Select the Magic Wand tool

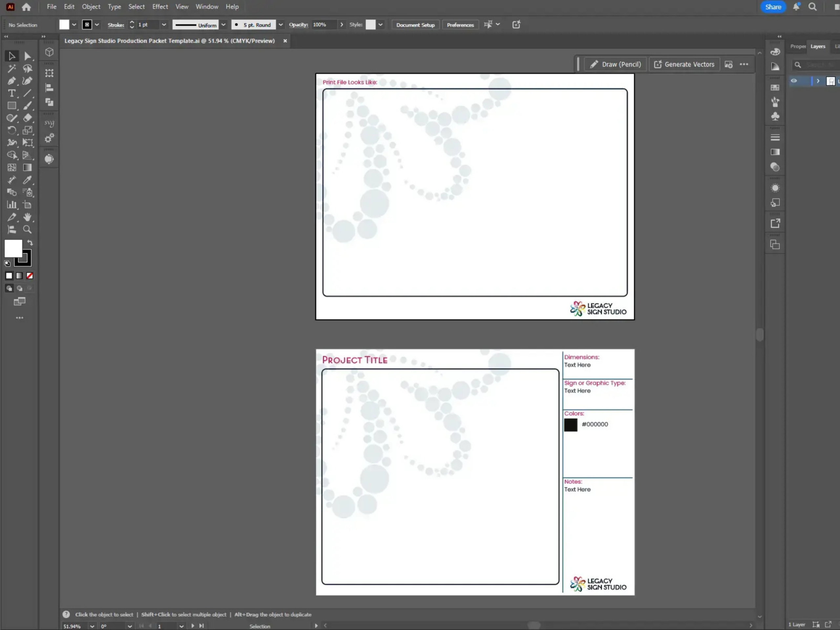click(x=11, y=68)
